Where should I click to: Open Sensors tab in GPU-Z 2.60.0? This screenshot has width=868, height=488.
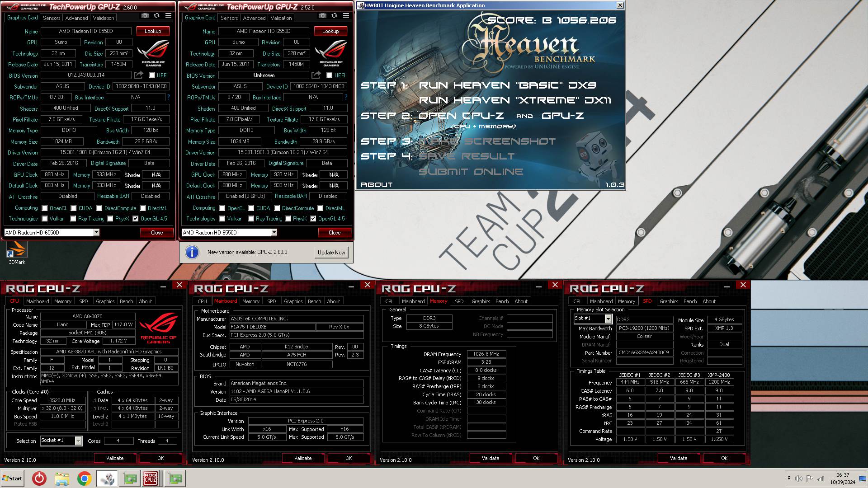(x=52, y=18)
